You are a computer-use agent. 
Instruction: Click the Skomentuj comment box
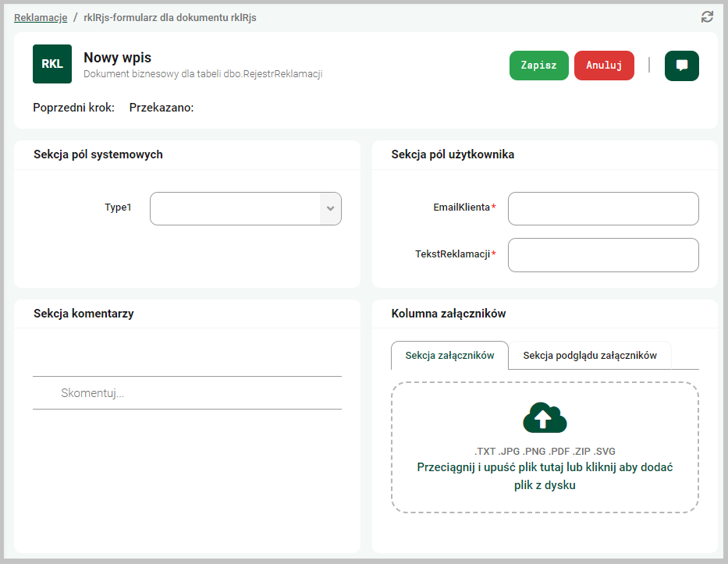[187, 393]
